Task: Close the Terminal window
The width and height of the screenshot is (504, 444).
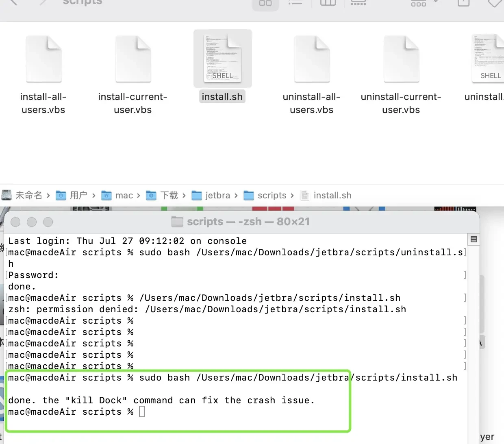Action: click(x=15, y=222)
